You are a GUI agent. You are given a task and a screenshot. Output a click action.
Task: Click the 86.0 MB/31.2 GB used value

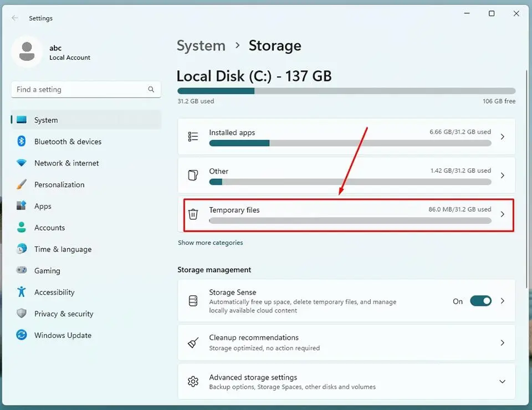pos(460,209)
